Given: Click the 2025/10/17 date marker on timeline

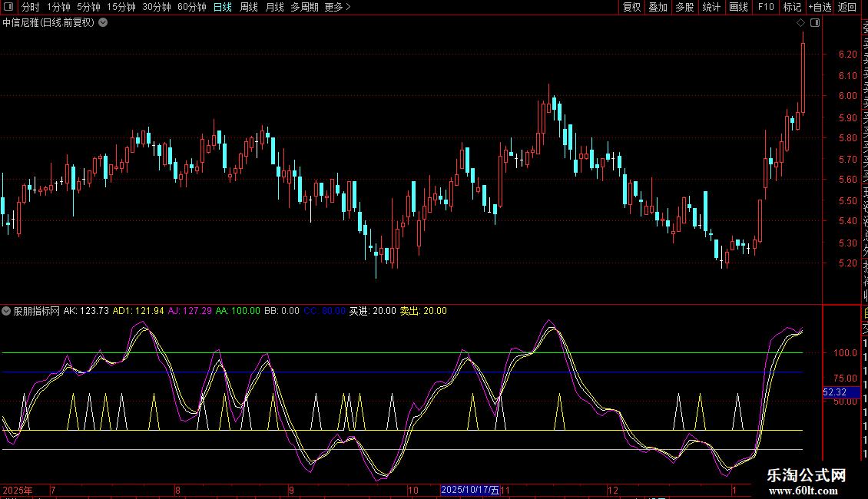Looking at the screenshot, I should (x=470, y=490).
